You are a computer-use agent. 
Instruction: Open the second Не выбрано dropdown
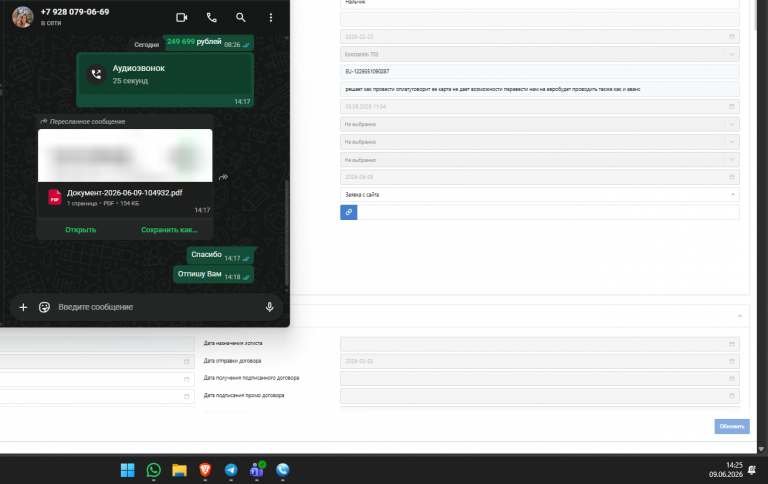[540, 142]
